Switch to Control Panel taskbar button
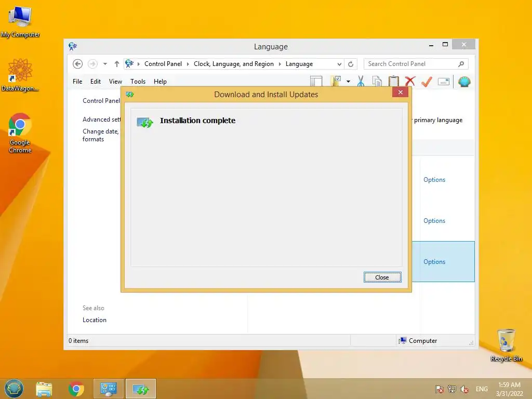 tap(109, 389)
